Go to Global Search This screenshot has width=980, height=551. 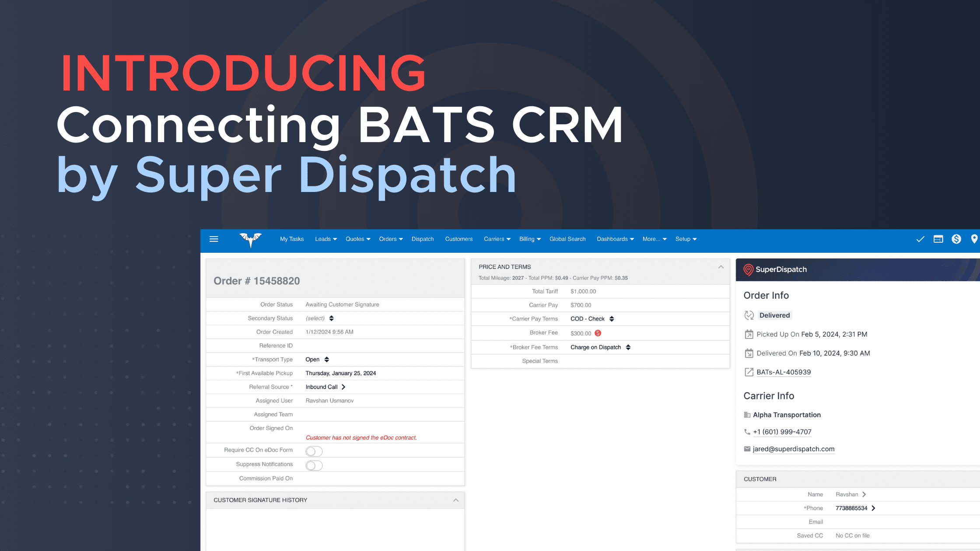[567, 239]
